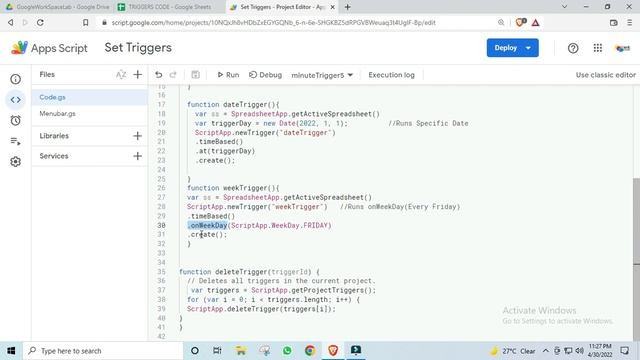Open the Triggers alarm clock icon
The width and height of the screenshot is (640, 360).
[16, 120]
